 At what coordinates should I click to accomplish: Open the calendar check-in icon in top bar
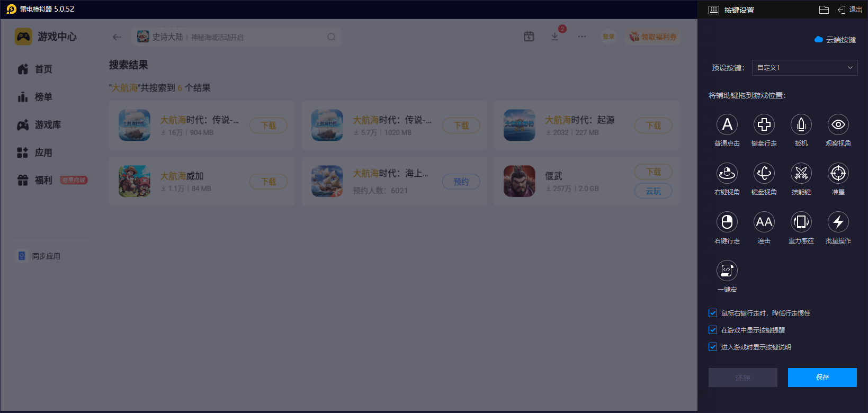(529, 37)
